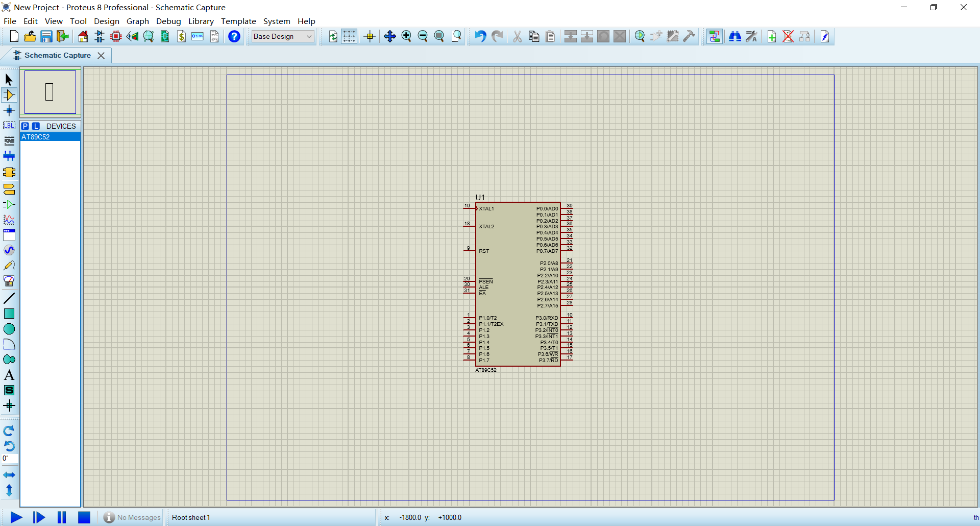The image size is (980, 526).
Task: Select the Buses mode tool
Action: tap(9, 156)
